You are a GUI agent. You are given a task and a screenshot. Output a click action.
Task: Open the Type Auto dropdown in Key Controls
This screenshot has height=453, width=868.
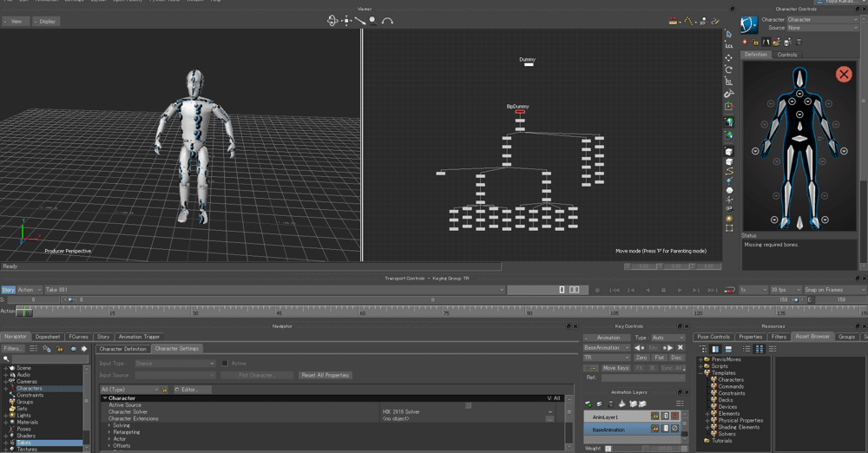[668, 338]
